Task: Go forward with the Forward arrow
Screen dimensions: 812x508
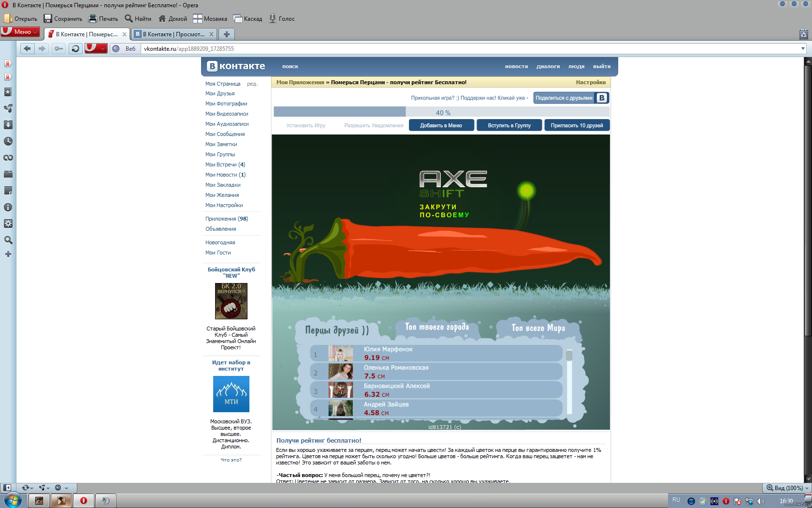Action: point(42,48)
